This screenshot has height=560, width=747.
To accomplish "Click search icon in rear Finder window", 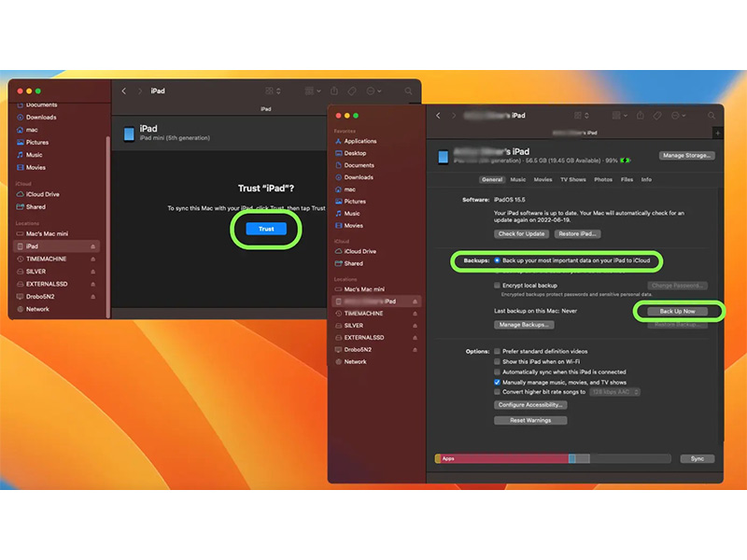I will 408,91.
